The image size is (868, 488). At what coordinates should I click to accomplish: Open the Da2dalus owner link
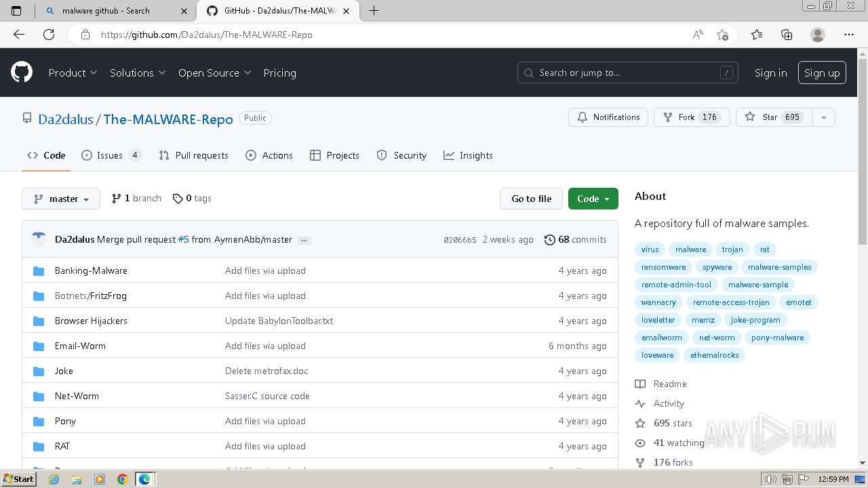[66, 119]
